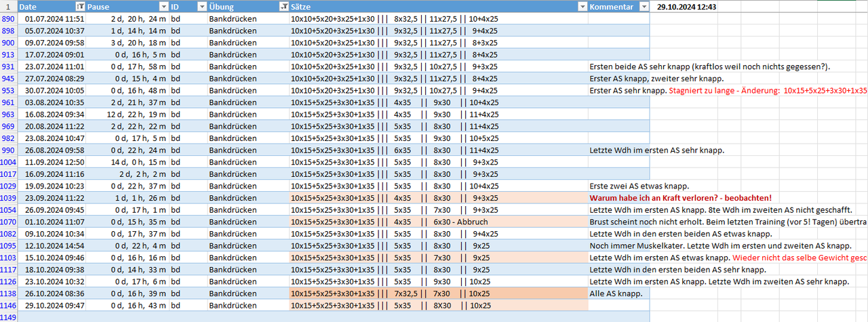Open the Date column filter dropdown

(x=81, y=7)
